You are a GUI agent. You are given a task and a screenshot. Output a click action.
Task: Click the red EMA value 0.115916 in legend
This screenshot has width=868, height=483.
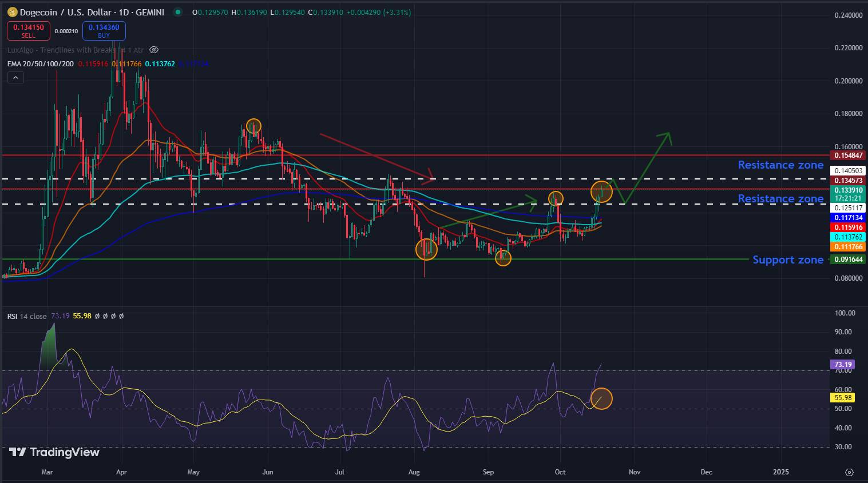93,64
